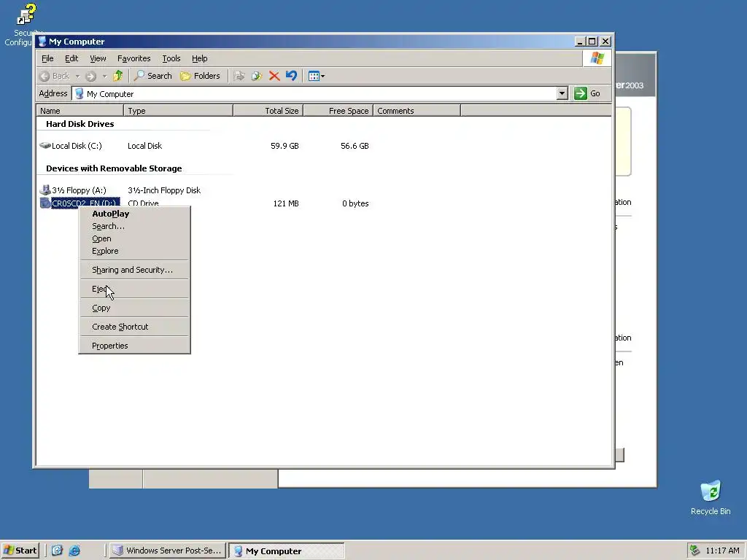This screenshot has width=747, height=560.
Task: Select the 3½ Floppy (A:) drive icon
Action: point(45,190)
